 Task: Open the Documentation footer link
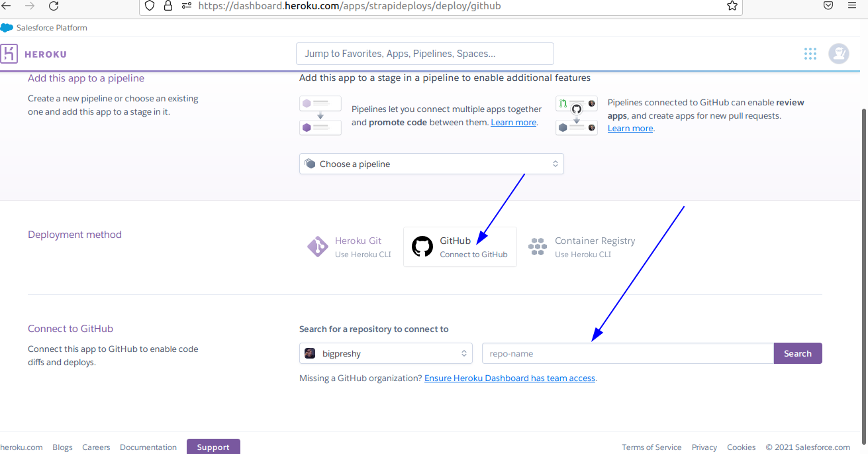148,447
